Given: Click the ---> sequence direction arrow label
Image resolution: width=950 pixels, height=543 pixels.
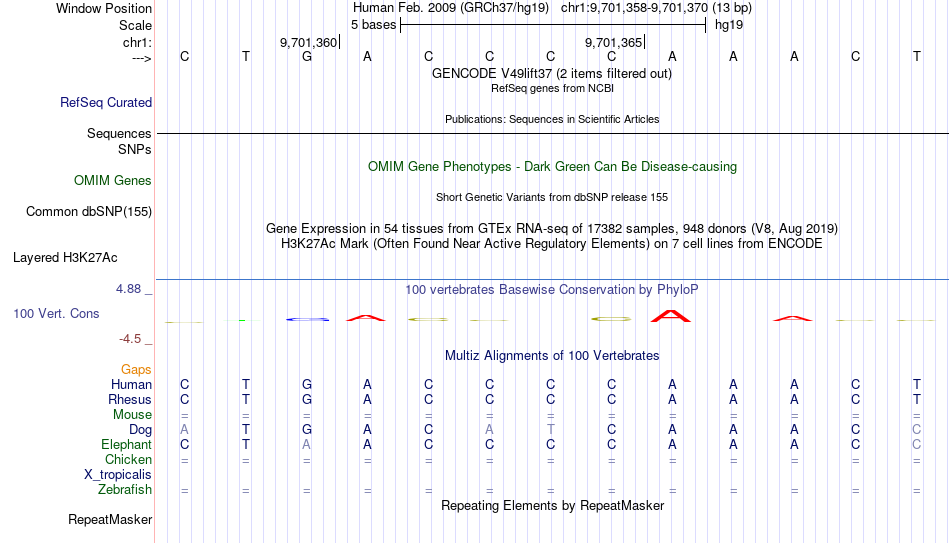Looking at the screenshot, I should pyautogui.click(x=141, y=58).
